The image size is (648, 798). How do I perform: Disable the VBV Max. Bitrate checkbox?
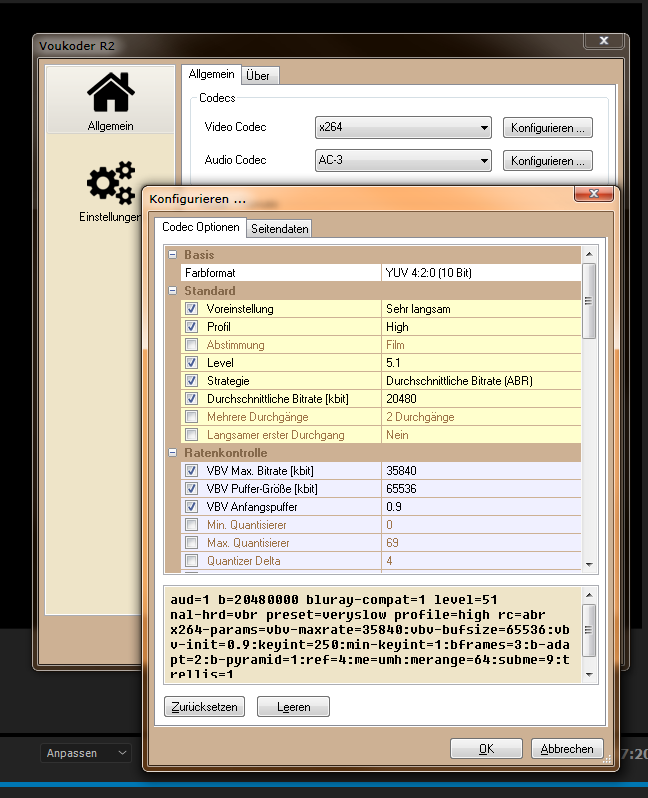tap(191, 471)
